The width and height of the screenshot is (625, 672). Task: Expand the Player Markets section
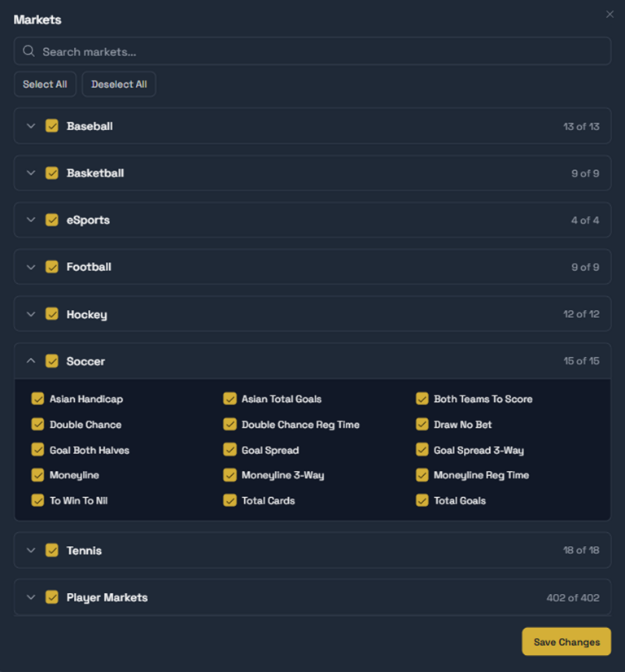[31, 598]
